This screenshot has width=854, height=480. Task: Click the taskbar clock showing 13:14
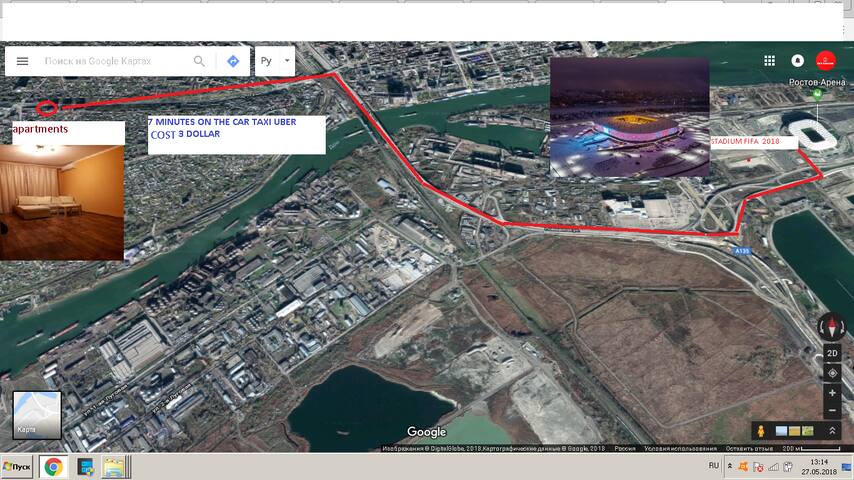[819, 467]
